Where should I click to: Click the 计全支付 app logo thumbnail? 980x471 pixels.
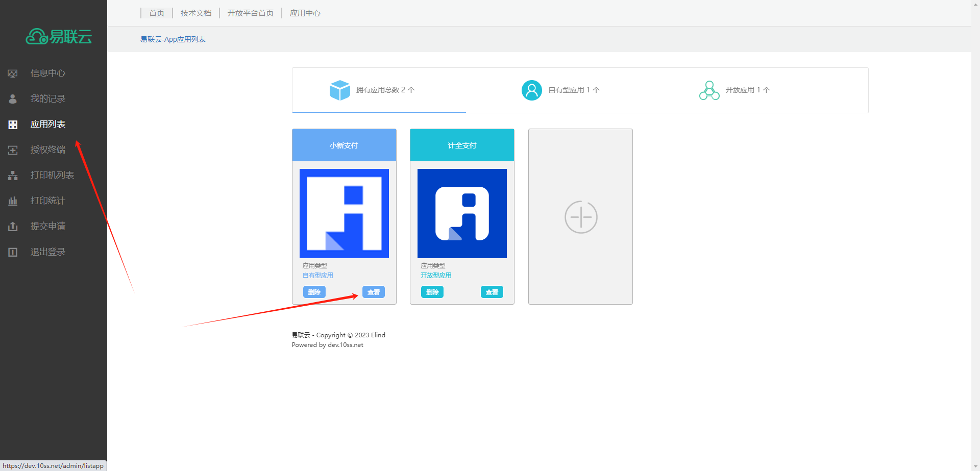[x=462, y=213]
